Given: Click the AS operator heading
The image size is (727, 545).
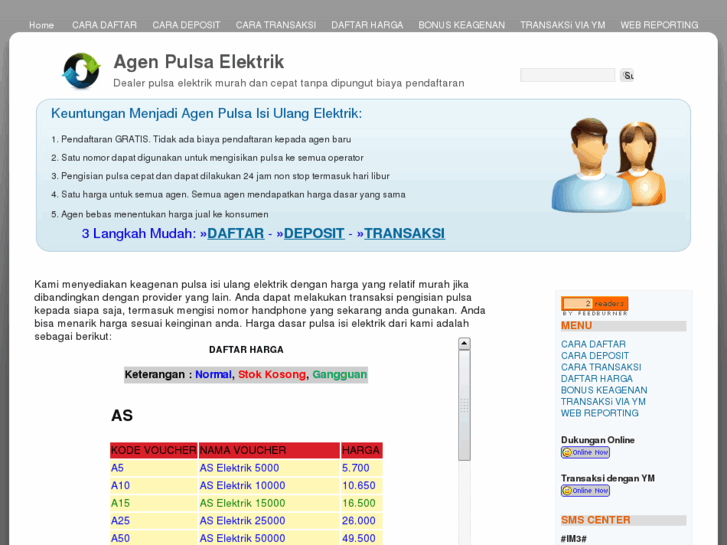Looking at the screenshot, I should click(x=122, y=416).
